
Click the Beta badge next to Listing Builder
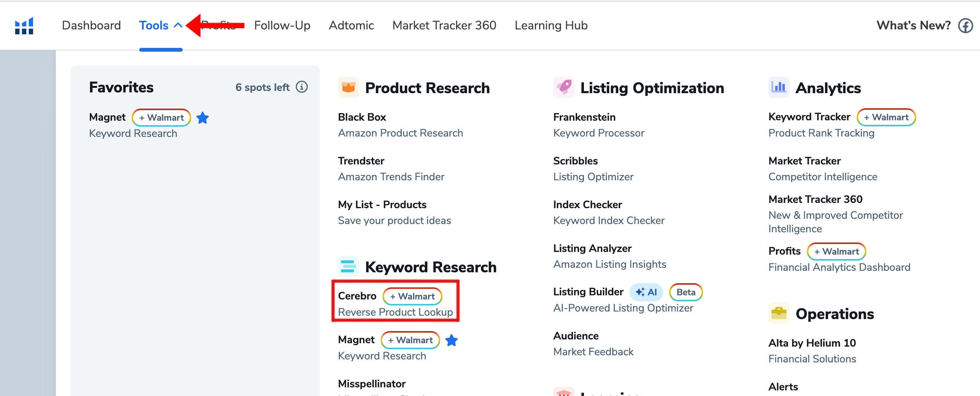[x=685, y=292]
